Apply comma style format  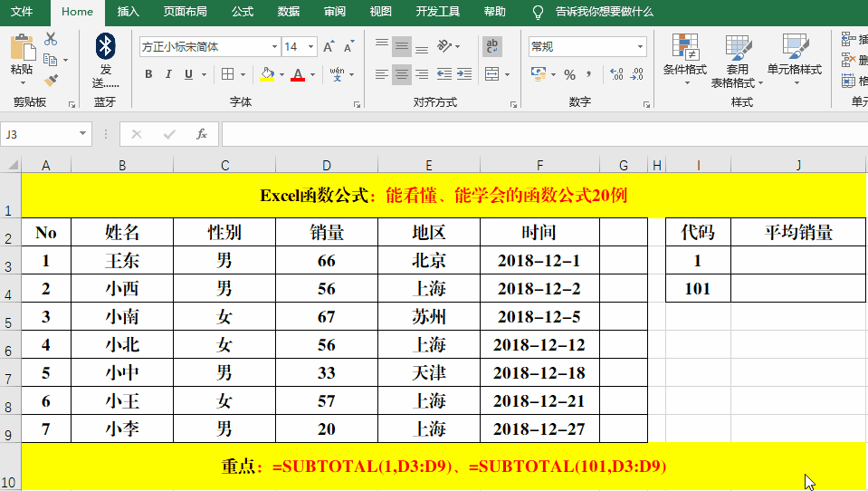click(x=589, y=74)
